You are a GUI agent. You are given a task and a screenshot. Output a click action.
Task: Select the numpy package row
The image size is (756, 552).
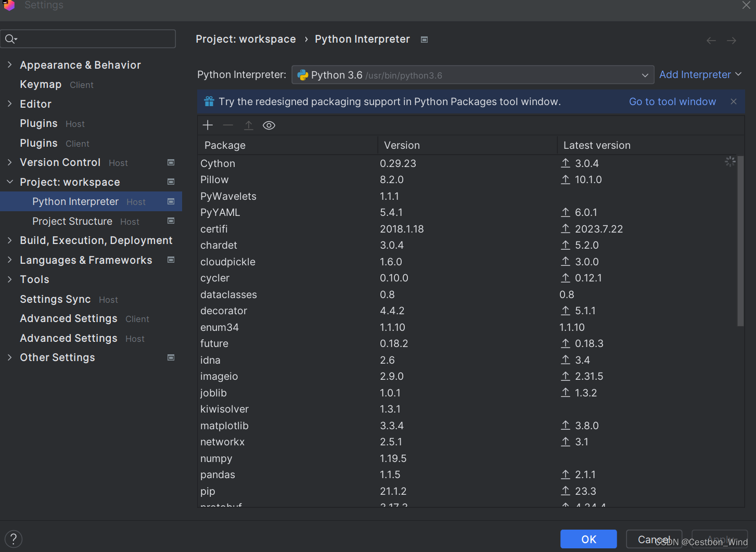[x=467, y=458]
